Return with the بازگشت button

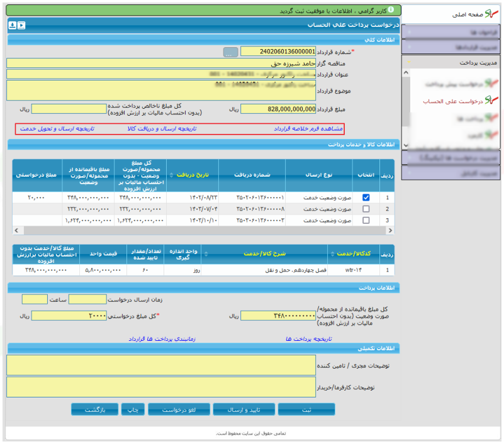pyautogui.click(x=95, y=409)
